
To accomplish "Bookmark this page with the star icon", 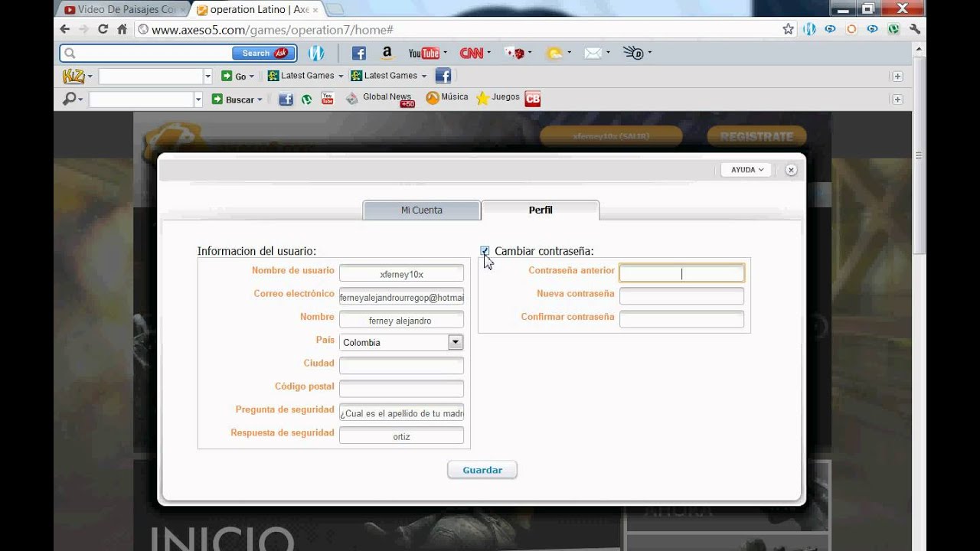I will tap(788, 29).
